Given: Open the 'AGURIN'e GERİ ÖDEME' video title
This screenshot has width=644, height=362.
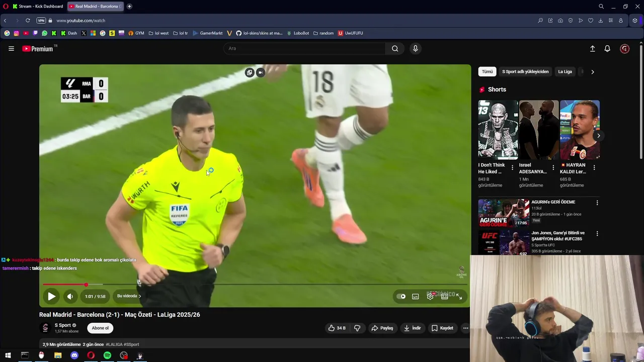Looking at the screenshot, I should pyautogui.click(x=553, y=202).
